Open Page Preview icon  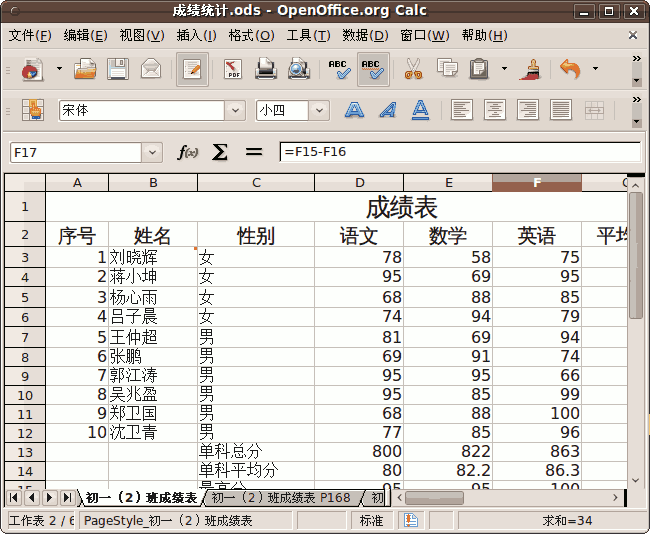tap(298, 69)
